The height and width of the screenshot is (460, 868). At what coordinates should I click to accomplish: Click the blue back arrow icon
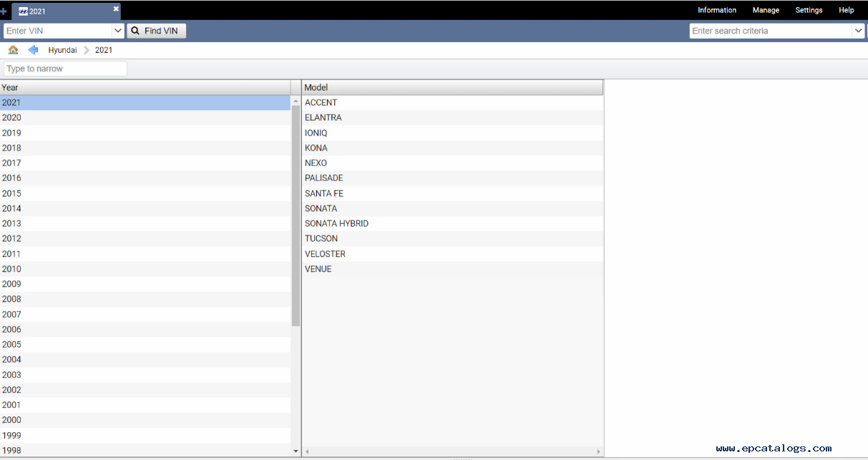point(33,50)
